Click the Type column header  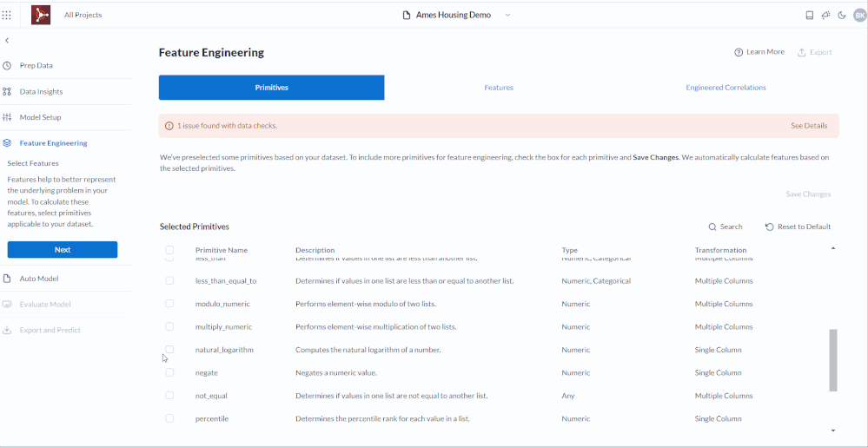click(x=570, y=250)
